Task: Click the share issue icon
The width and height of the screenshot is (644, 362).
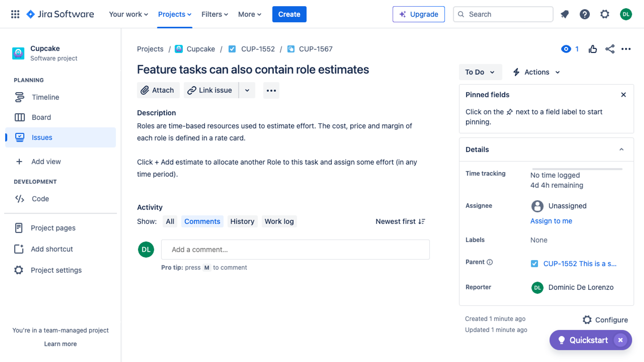Action: (610, 49)
